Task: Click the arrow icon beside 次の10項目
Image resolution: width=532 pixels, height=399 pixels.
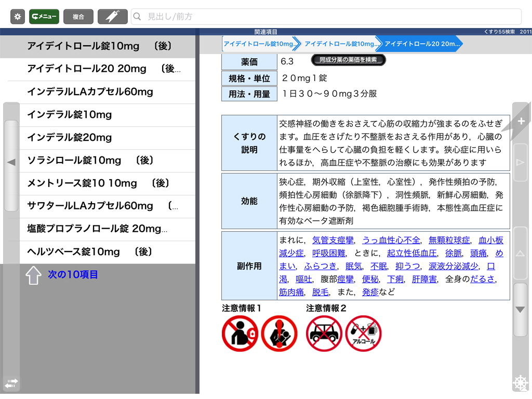Action: click(33, 275)
